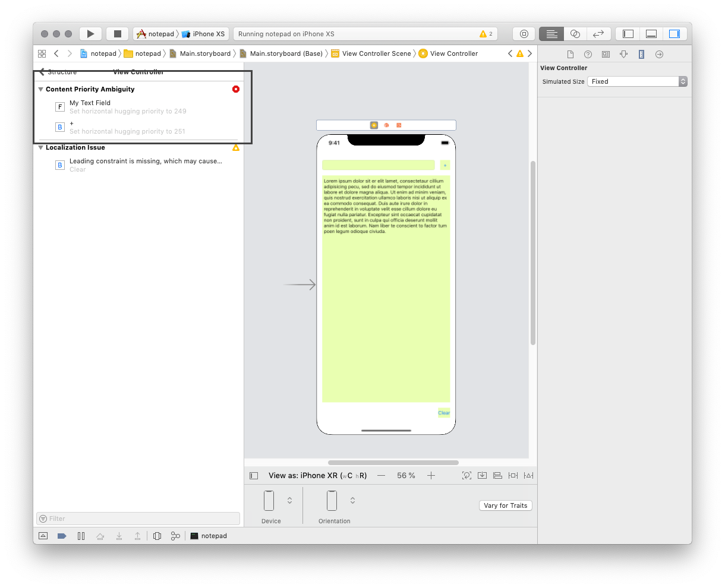The width and height of the screenshot is (725, 588).
Task: Open the Attributes inspector tab
Action: pos(623,54)
